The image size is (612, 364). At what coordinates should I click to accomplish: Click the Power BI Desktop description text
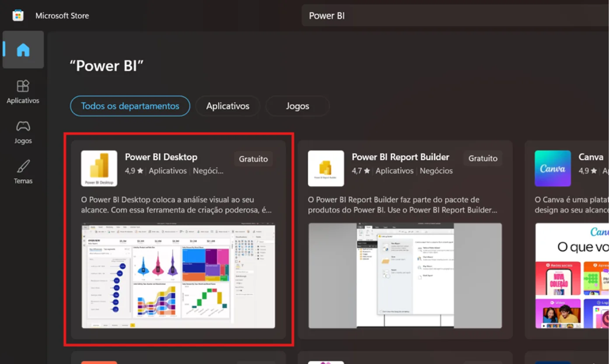tap(176, 205)
